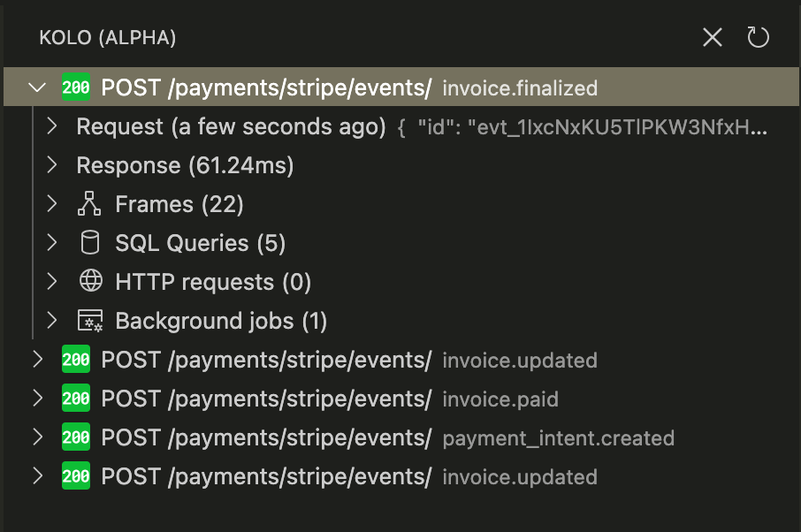Click the Request JSON preview text
Viewport: 801px width, 532px height.
[582, 127]
